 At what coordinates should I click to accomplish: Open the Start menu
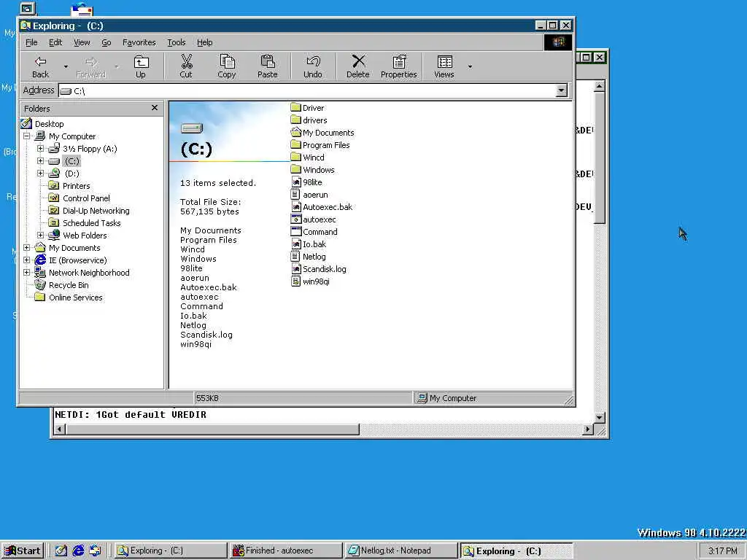[x=23, y=551]
